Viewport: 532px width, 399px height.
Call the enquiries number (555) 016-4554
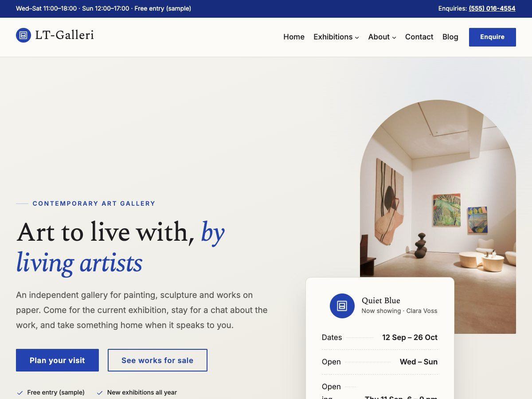tap(492, 8)
